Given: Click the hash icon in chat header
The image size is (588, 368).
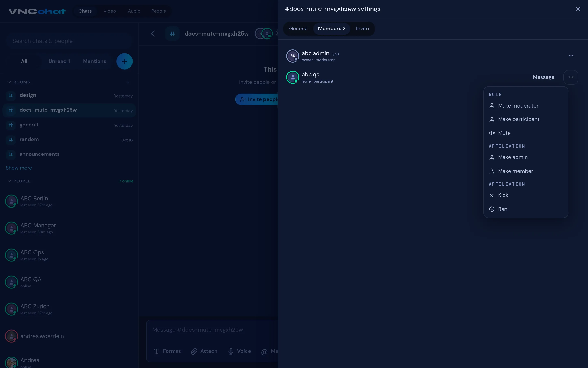Looking at the screenshot, I should tap(172, 34).
